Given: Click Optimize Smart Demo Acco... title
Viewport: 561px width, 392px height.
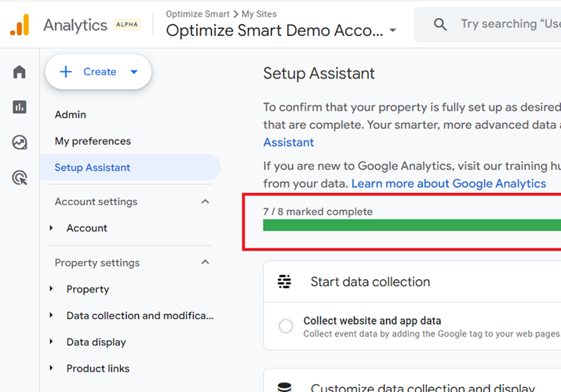Looking at the screenshot, I should pyautogui.click(x=275, y=31).
